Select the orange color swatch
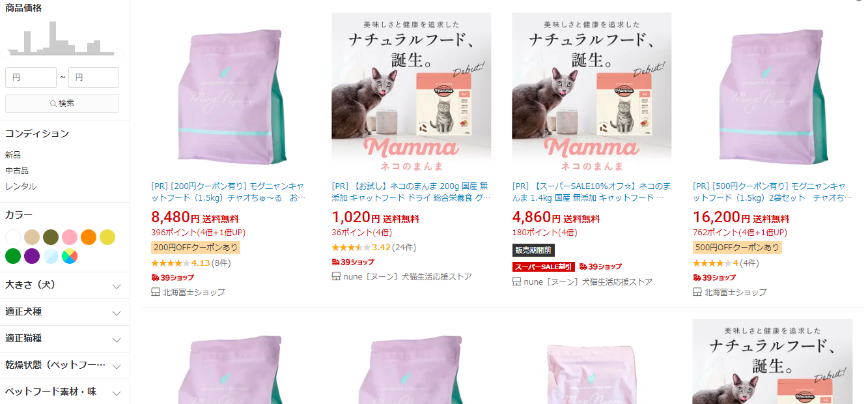This screenshot has width=868, height=404. [89, 237]
